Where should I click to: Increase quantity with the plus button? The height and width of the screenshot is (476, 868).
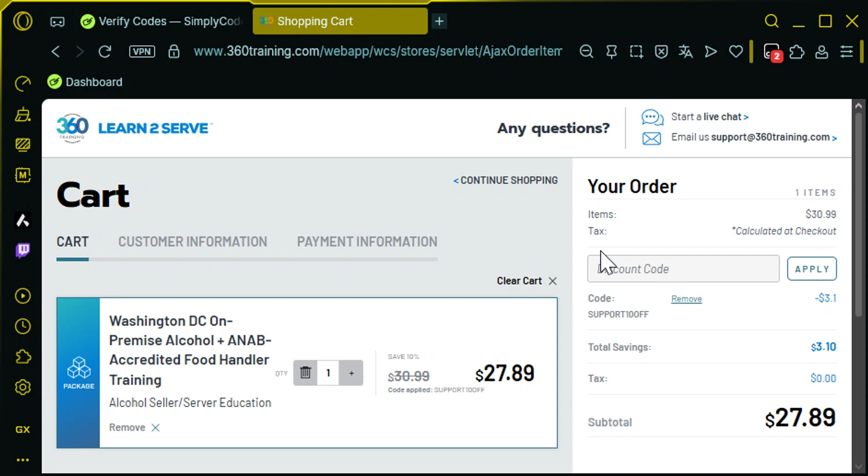[x=351, y=373]
